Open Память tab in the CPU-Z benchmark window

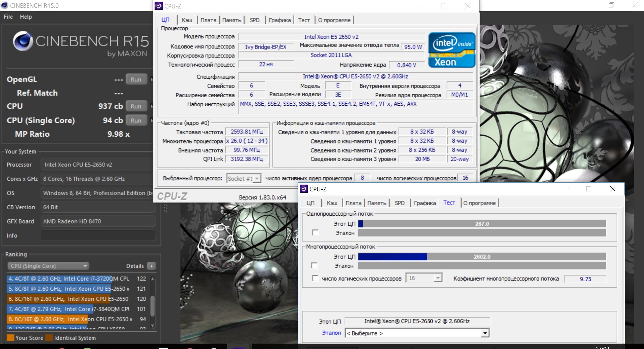click(x=377, y=203)
